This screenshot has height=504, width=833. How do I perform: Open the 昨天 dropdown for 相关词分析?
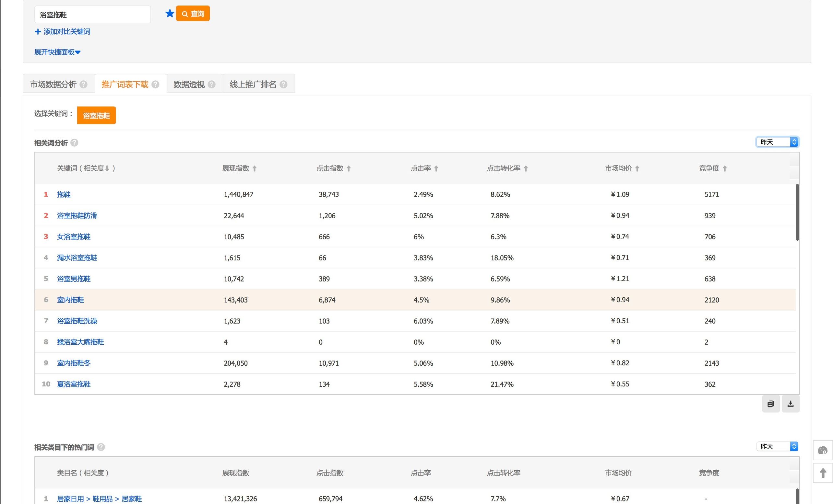777,142
